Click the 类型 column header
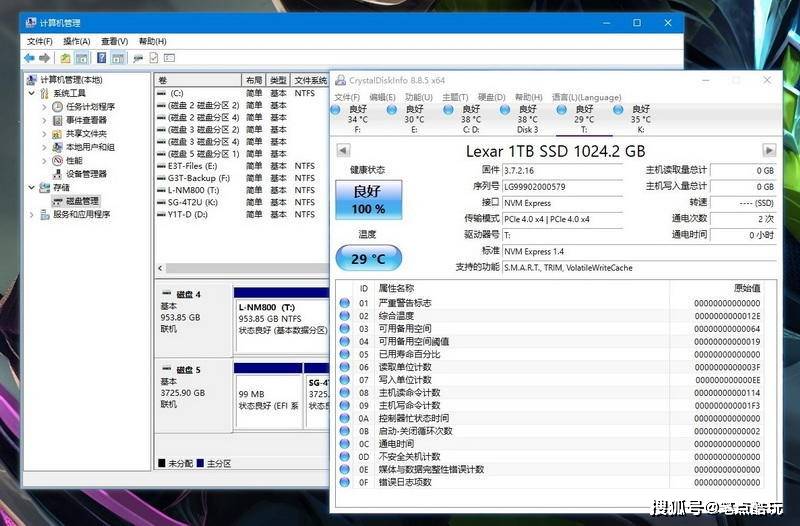This screenshot has width=800, height=526. pyautogui.click(x=279, y=80)
